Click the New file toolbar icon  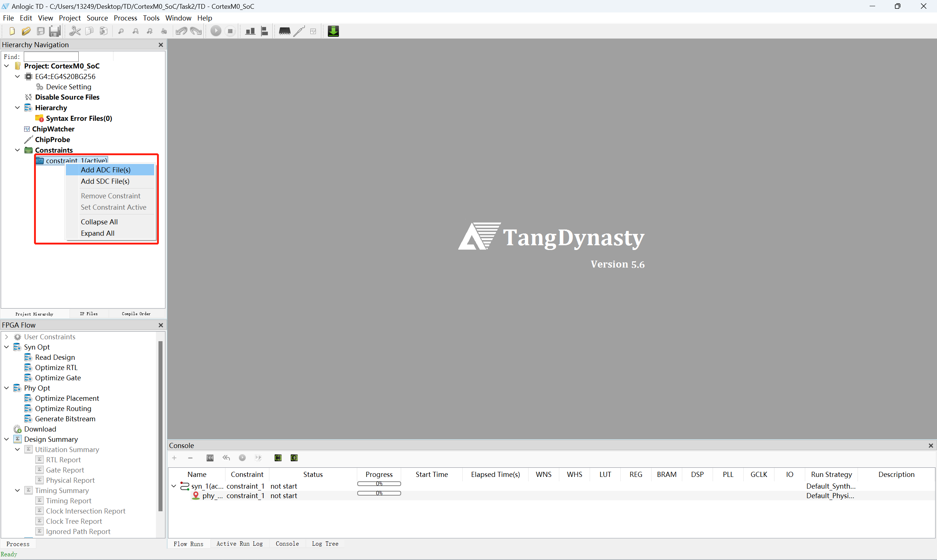tap(12, 31)
